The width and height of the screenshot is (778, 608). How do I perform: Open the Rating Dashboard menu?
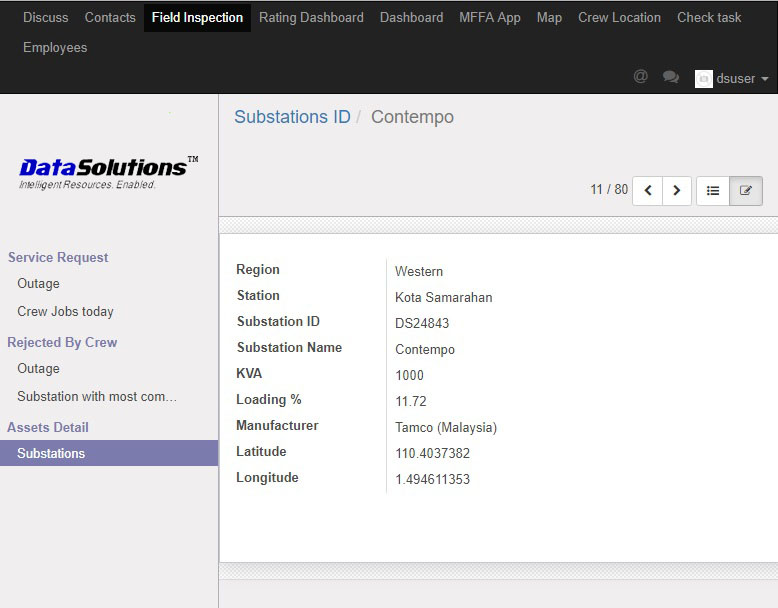(x=311, y=17)
